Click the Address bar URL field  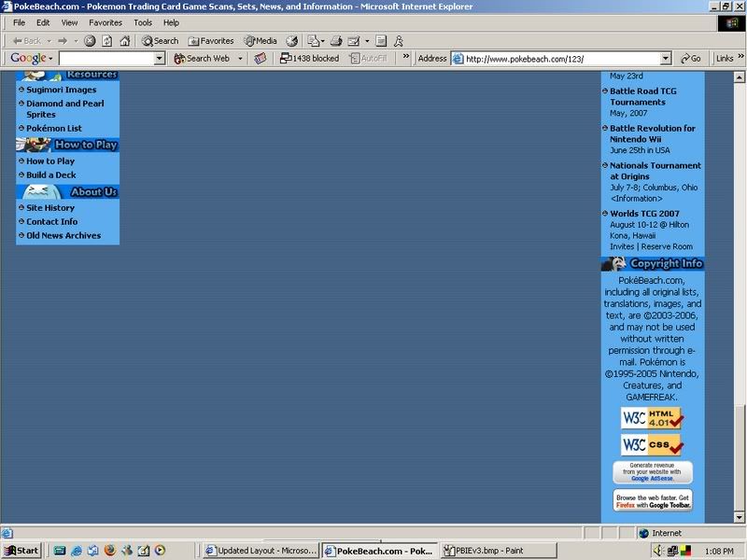click(562, 59)
